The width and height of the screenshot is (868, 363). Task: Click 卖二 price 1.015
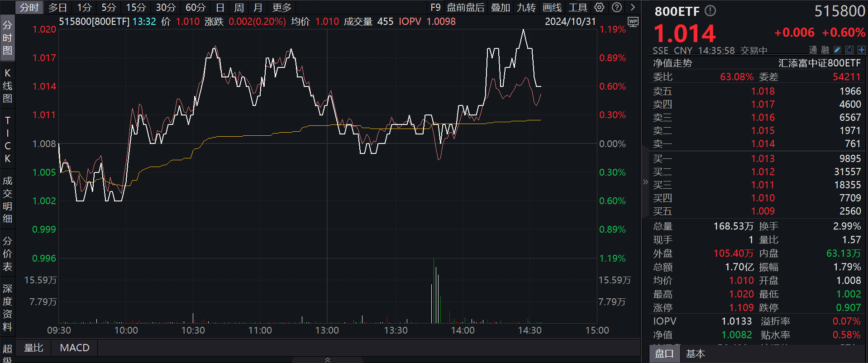click(x=763, y=130)
